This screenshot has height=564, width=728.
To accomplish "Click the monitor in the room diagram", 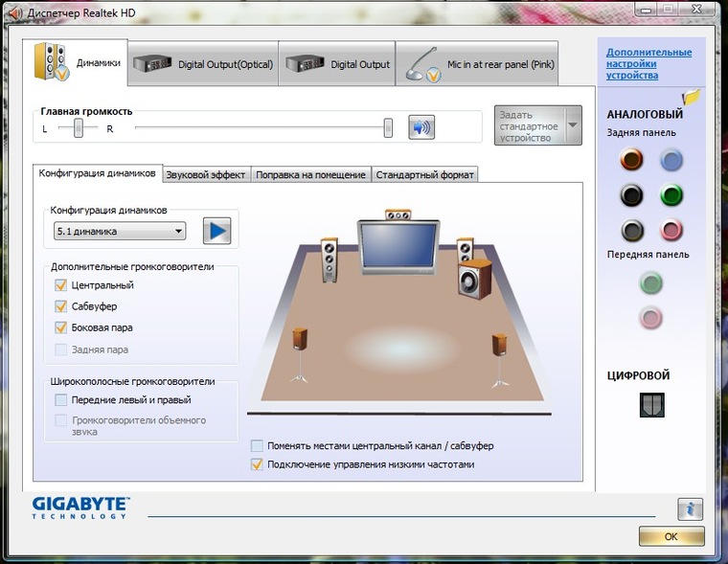I will (398, 247).
